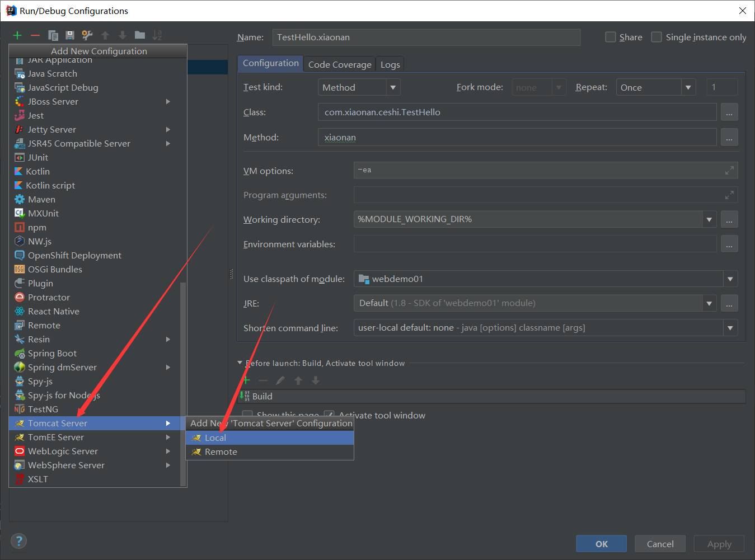Click browse button next to Method field

coord(729,138)
